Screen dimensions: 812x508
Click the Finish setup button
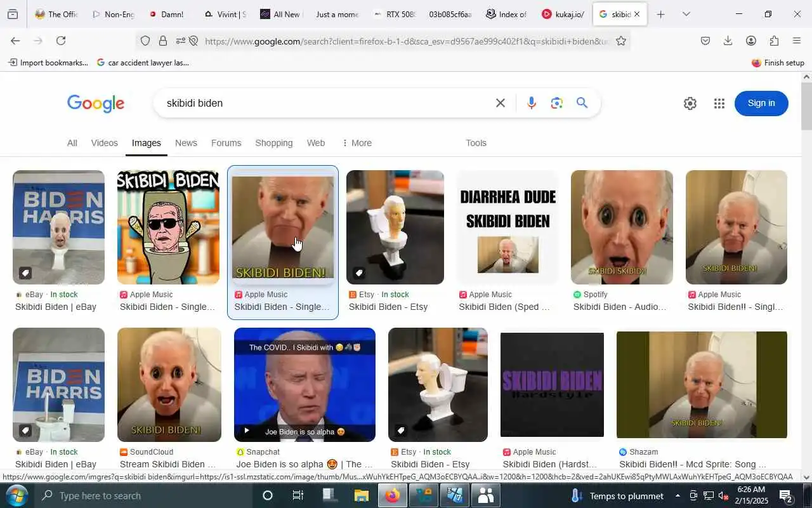[x=778, y=62]
